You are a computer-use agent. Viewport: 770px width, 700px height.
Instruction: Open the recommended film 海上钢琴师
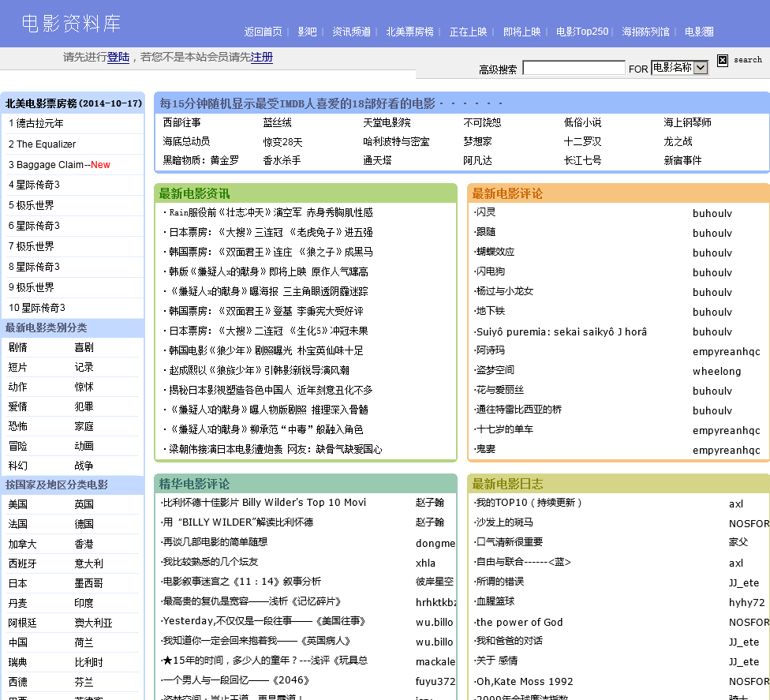pyautogui.click(x=687, y=122)
